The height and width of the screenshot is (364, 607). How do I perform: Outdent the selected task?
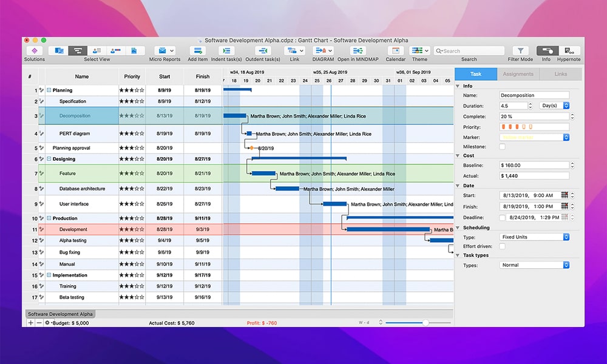[263, 51]
